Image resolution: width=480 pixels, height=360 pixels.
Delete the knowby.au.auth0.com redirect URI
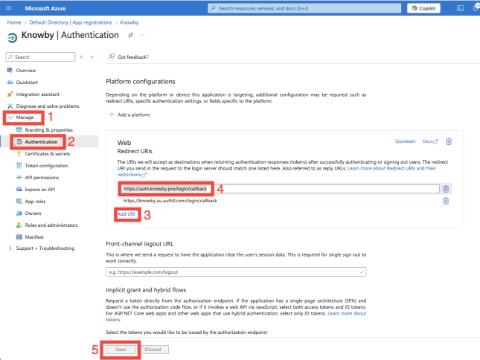tap(446, 201)
